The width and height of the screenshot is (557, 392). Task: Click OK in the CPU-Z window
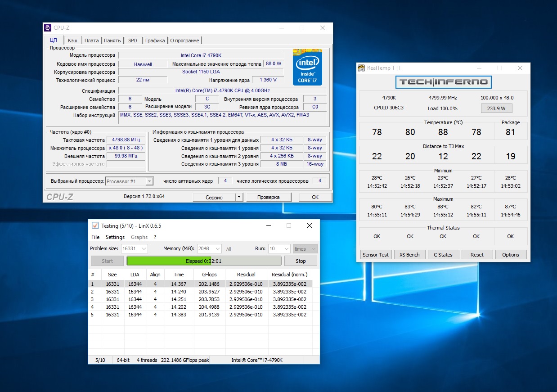[x=315, y=197]
